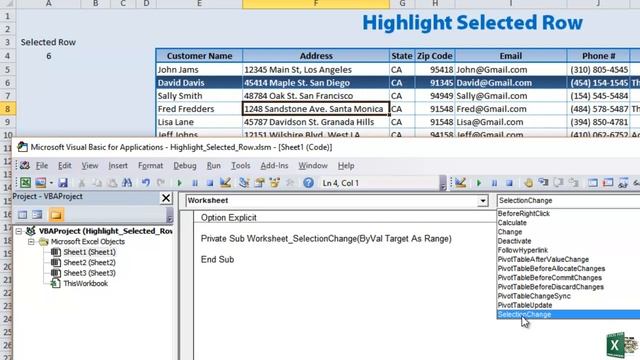Select Sheet2 (Sheet2) in project tree
The height and width of the screenshot is (360, 640).
tap(89, 262)
